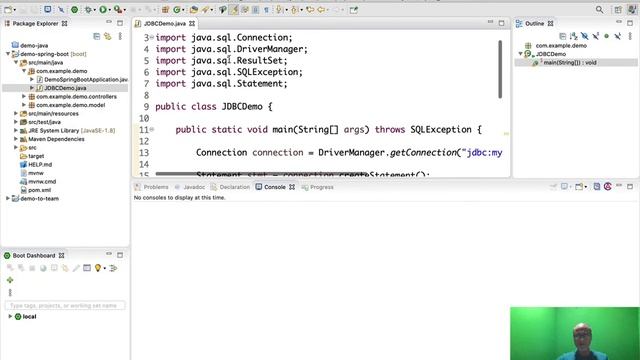
Task: Click Collapse All icon in Outline view
Action: click(562, 37)
